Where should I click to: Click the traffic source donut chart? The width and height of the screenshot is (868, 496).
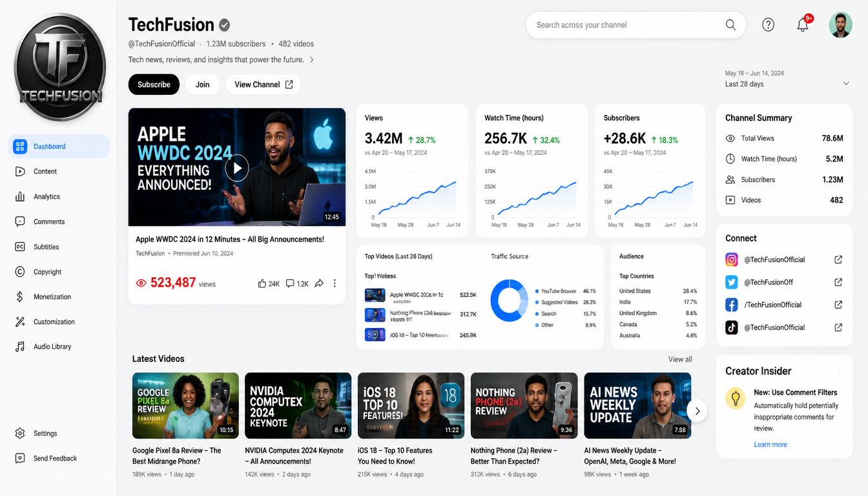[510, 301]
